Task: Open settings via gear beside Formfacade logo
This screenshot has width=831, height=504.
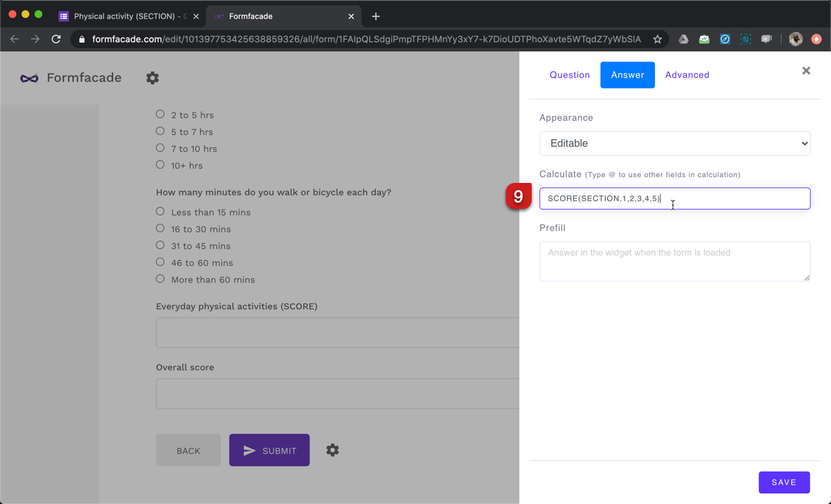Action: [x=153, y=78]
